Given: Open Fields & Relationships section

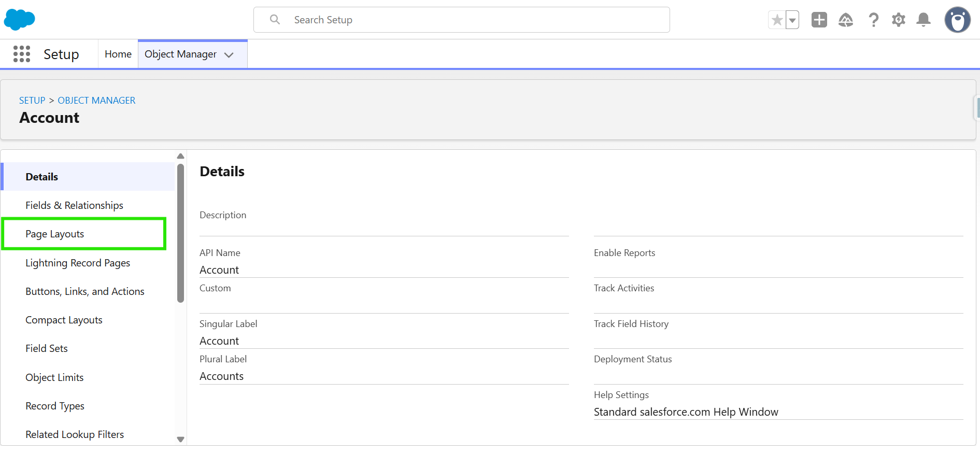Looking at the screenshot, I should 74,205.
